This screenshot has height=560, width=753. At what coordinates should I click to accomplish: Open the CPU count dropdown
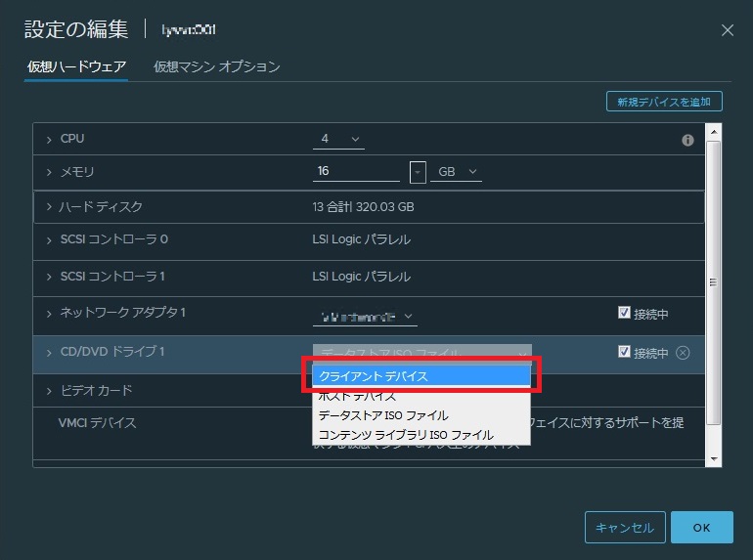point(338,139)
